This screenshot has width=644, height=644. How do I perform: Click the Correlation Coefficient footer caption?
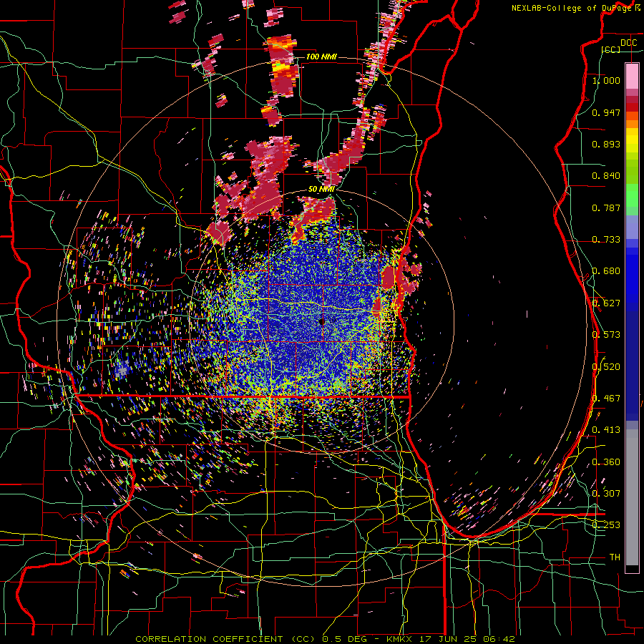(325, 639)
